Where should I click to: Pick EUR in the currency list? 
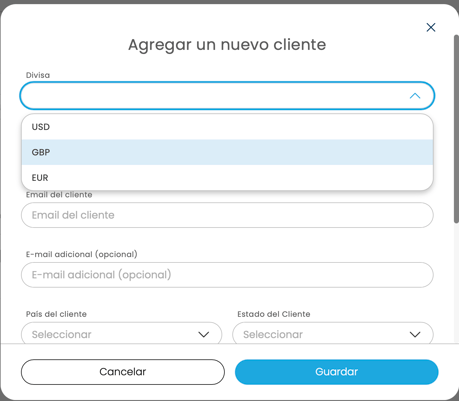[x=227, y=178]
